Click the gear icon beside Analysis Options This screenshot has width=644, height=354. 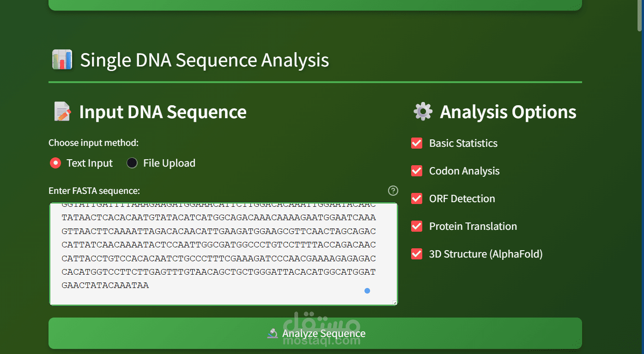(423, 112)
